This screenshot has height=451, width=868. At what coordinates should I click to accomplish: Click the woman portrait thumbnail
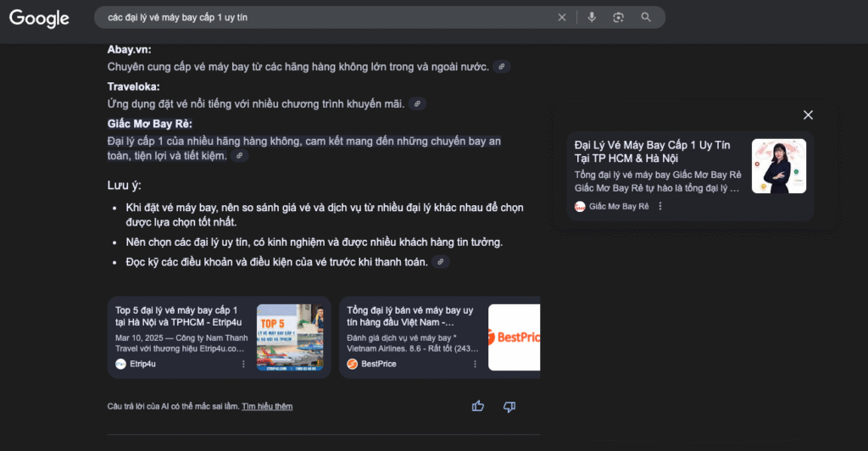click(x=779, y=166)
